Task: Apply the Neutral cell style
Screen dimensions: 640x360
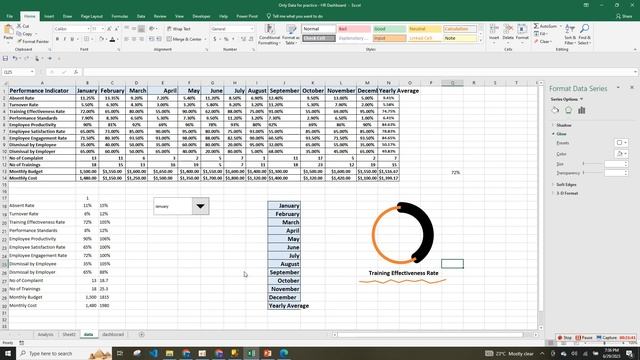Action: pos(424,29)
